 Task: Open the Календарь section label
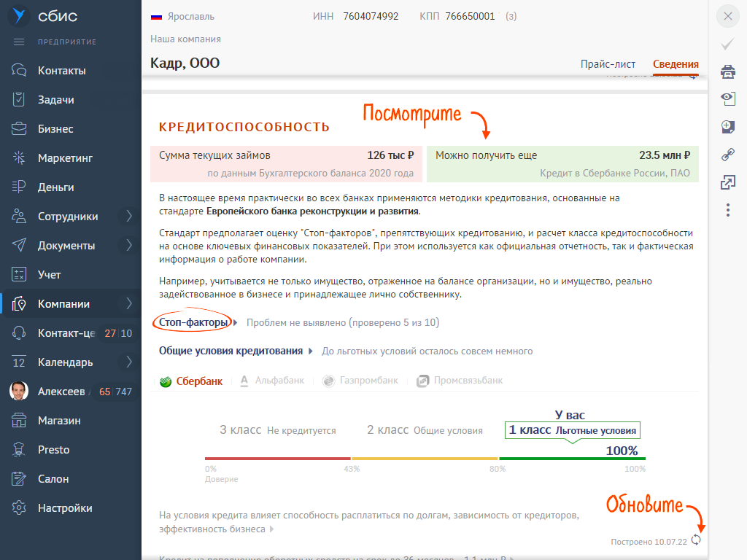coord(65,362)
